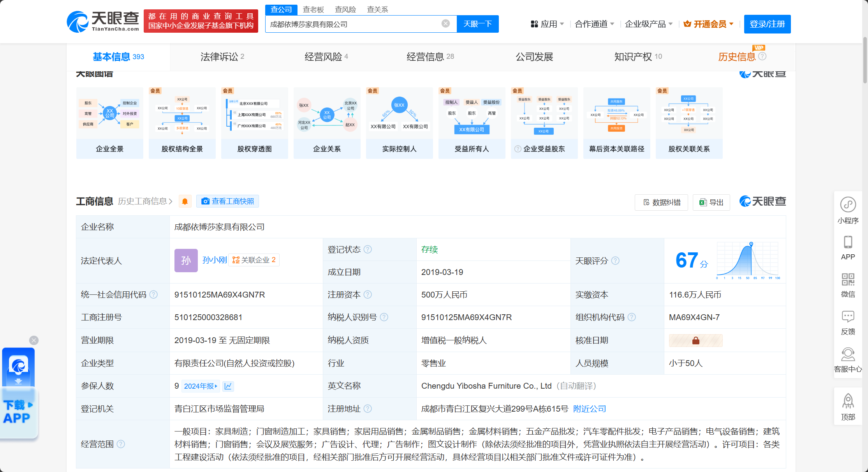Click the TianYanCha logo

103,21
